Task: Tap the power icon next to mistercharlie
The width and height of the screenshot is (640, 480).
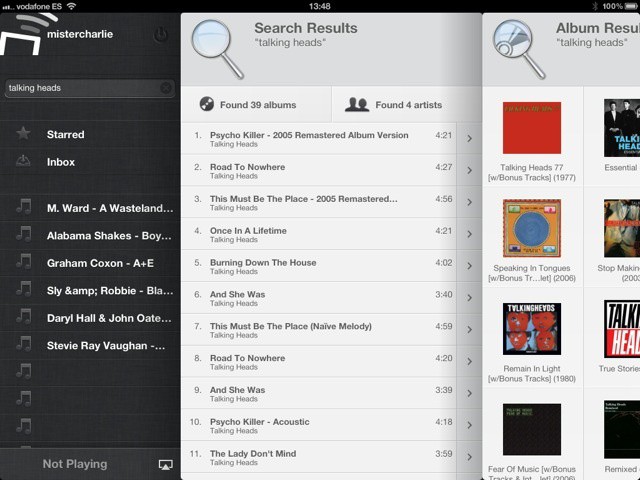Action: [161, 35]
